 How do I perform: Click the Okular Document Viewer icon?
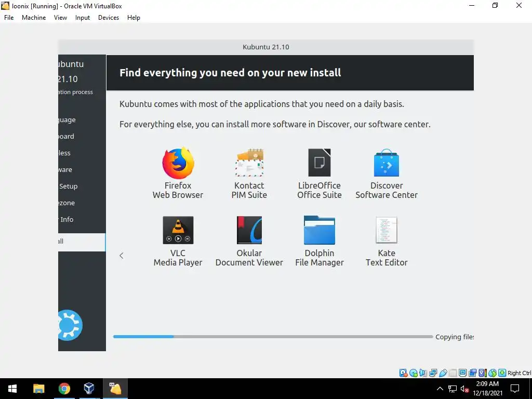click(x=249, y=230)
